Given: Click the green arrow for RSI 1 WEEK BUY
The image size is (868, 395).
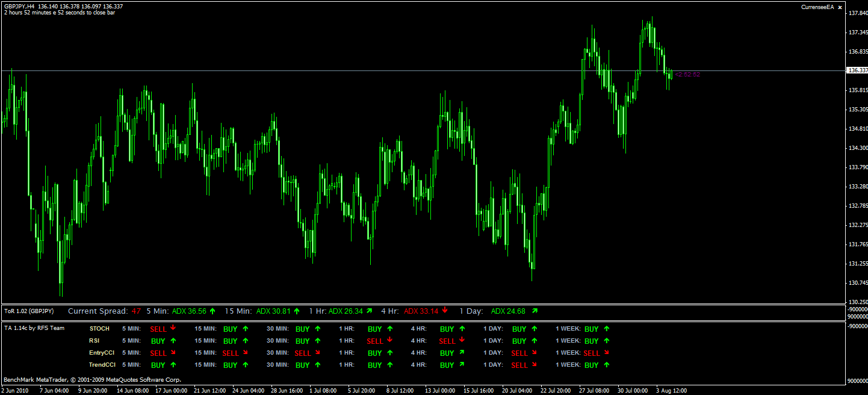Looking at the screenshot, I should pos(606,341).
